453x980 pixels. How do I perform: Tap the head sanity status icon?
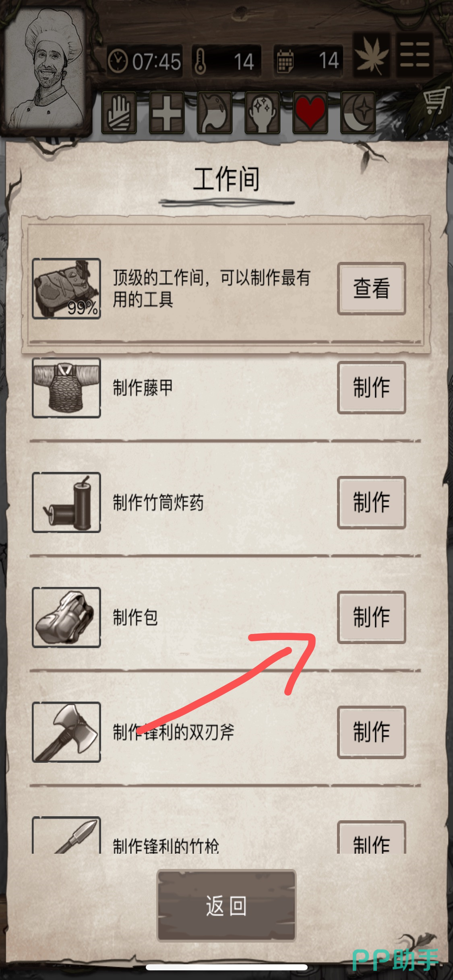coord(262,113)
